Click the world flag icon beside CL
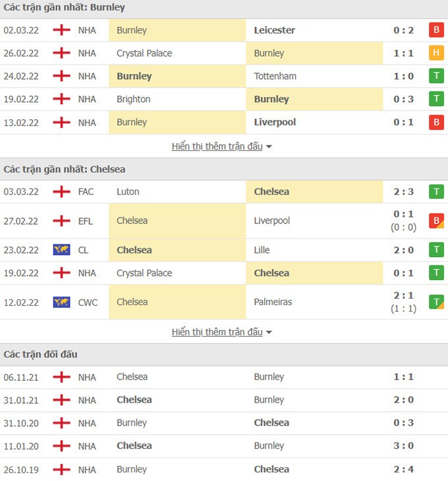This screenshot has height=481, width=448. 61,250
